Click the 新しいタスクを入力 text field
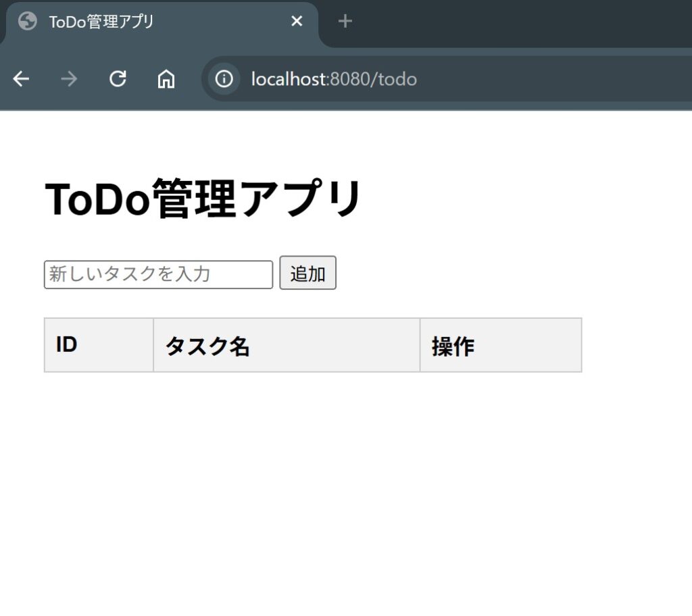The width and height of the screenshot is (692, 616). 158,274
